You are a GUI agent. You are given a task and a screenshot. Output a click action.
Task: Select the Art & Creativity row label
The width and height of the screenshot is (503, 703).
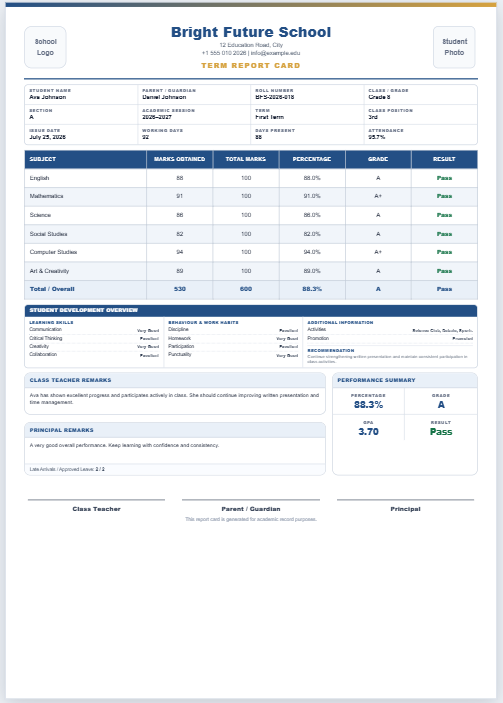[49, 271]
